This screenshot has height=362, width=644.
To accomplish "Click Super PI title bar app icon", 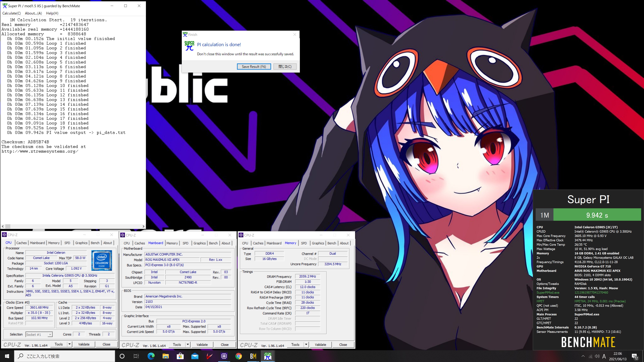I will (x=5, y=6).
